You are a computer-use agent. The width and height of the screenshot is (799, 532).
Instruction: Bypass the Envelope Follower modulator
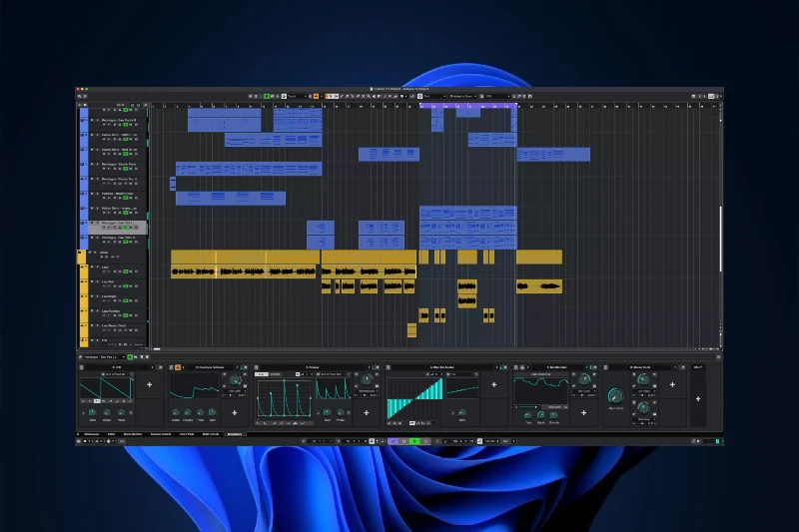click(171, 367)
